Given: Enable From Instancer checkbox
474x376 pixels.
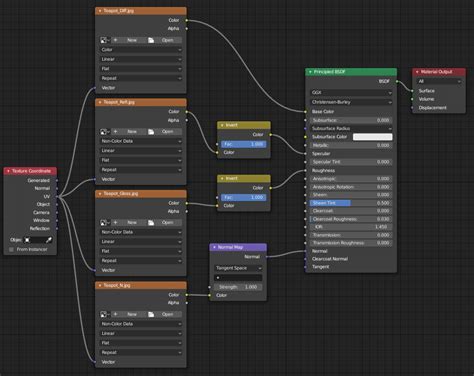Looking at the screenshot, I should 11,249.
